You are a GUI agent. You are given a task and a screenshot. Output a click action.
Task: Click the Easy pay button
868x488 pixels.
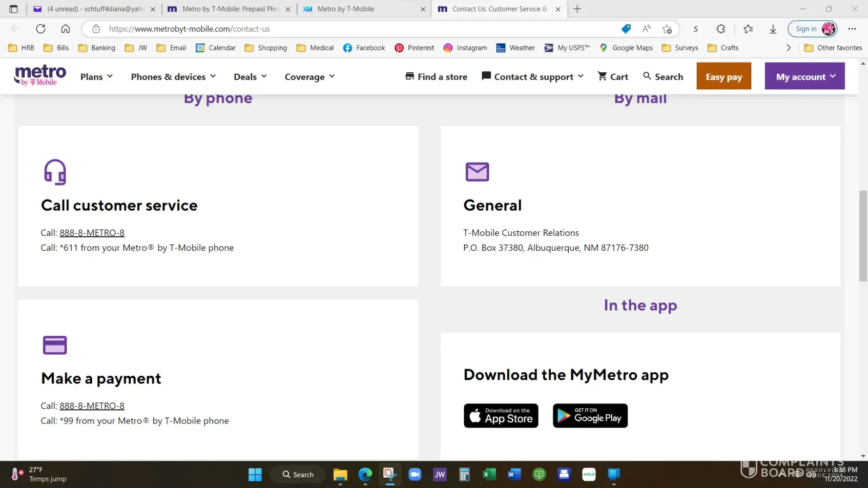click(723, 77)
